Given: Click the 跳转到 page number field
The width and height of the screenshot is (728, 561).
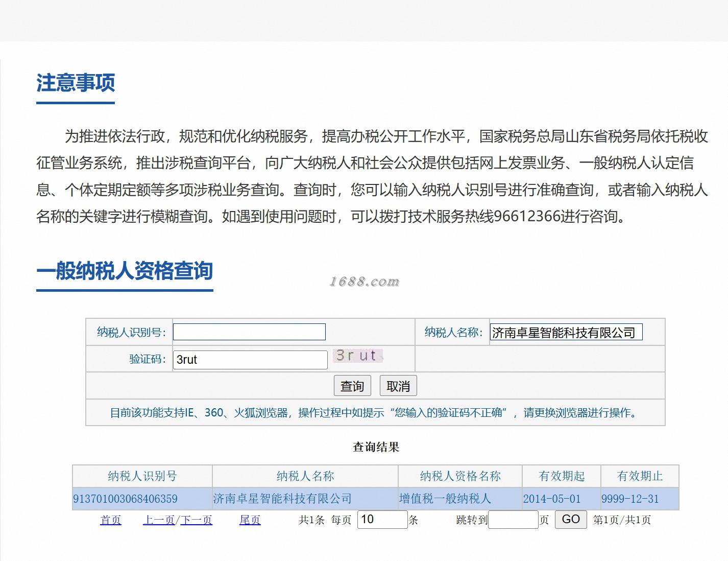Looking at the screenshot, I should click(x=513, y=520).
